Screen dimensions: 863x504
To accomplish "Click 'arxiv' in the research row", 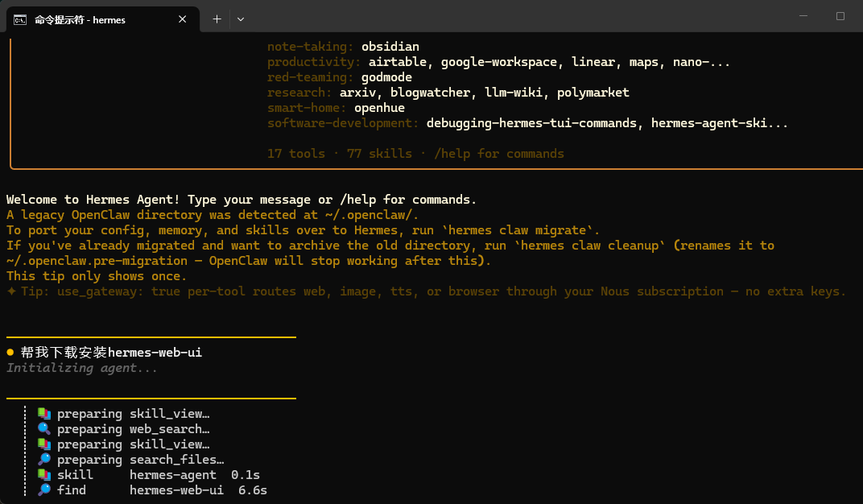I will [357, 93].
